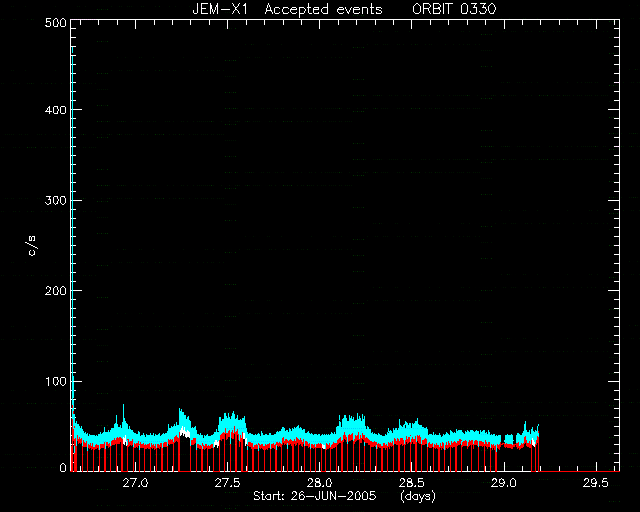Click the 28.0 x-axis tick label

coord(320,483)
